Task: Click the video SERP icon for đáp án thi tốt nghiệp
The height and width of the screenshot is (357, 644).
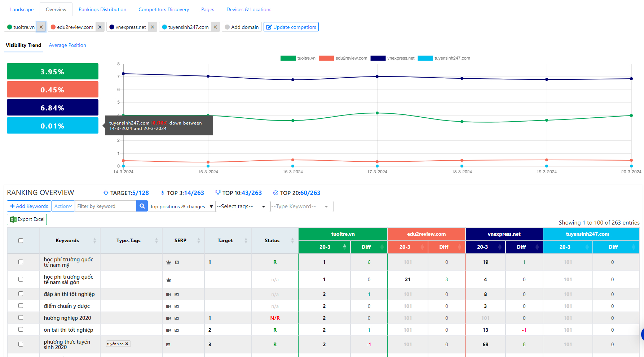Action: [168, 295]
